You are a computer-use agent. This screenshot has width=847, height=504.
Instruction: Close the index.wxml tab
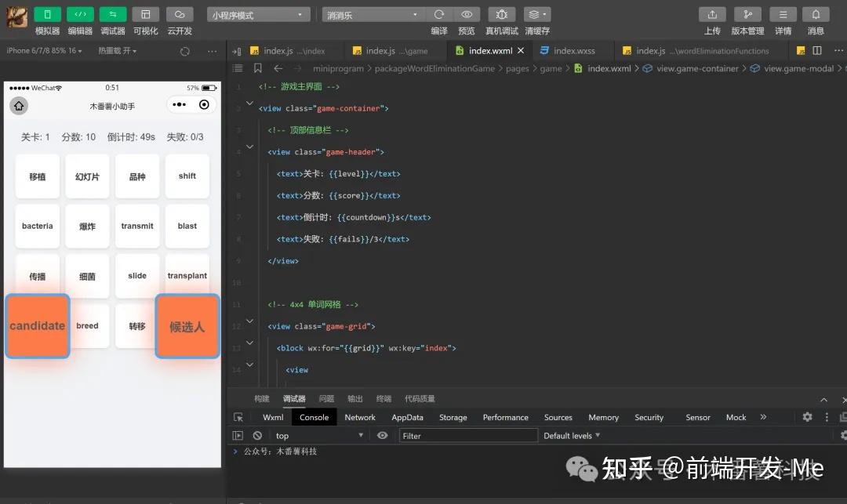(521, 51)
